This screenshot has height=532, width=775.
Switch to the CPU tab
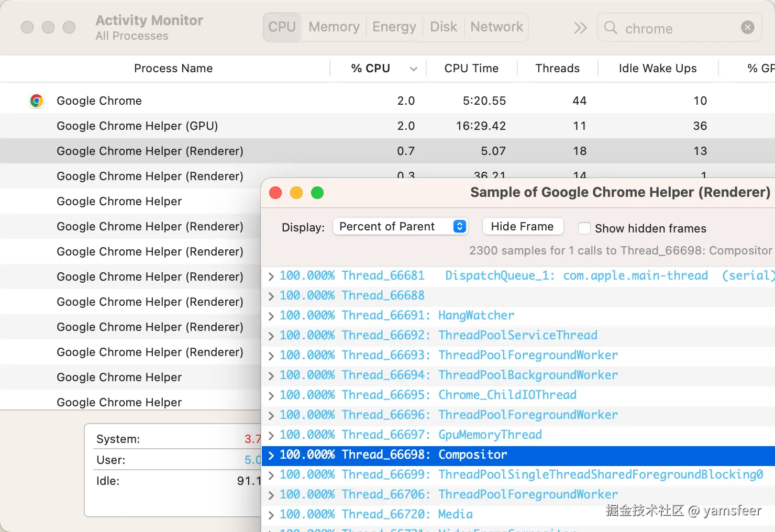(282, 27)
